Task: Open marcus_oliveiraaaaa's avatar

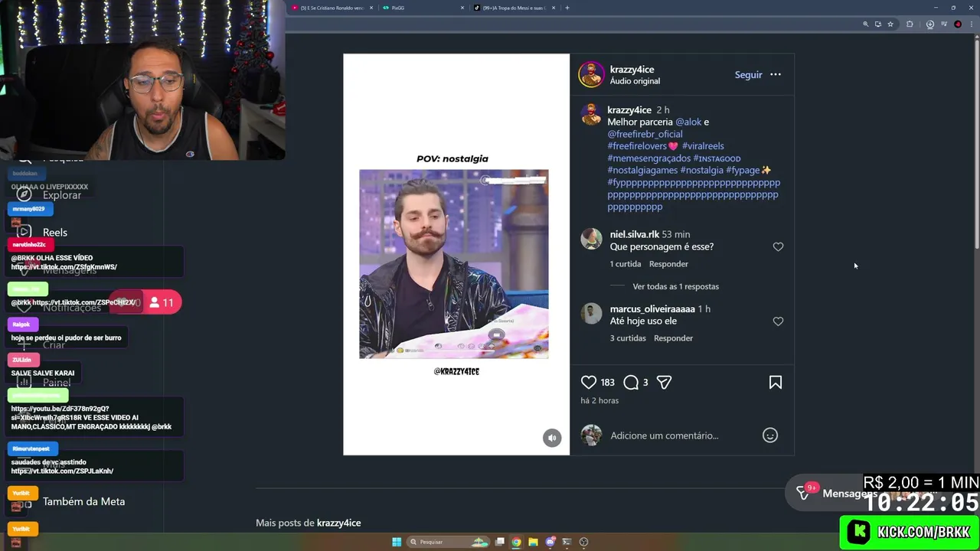Action: click(x=591, y=313)
